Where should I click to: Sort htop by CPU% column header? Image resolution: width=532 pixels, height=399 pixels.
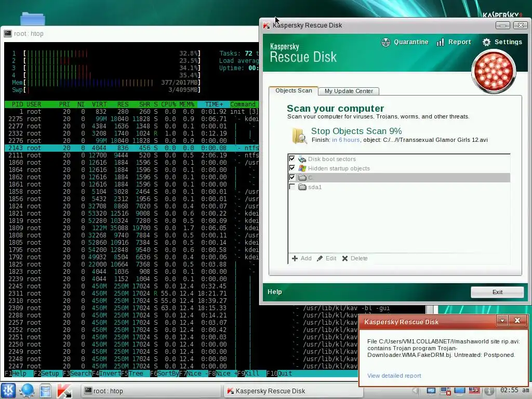pos(168,104)
